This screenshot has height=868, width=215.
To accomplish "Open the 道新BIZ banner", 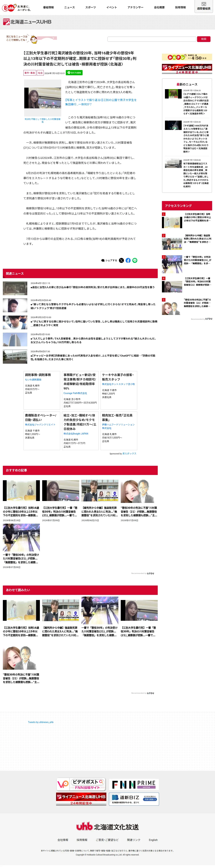I will [x=134, y=799].
